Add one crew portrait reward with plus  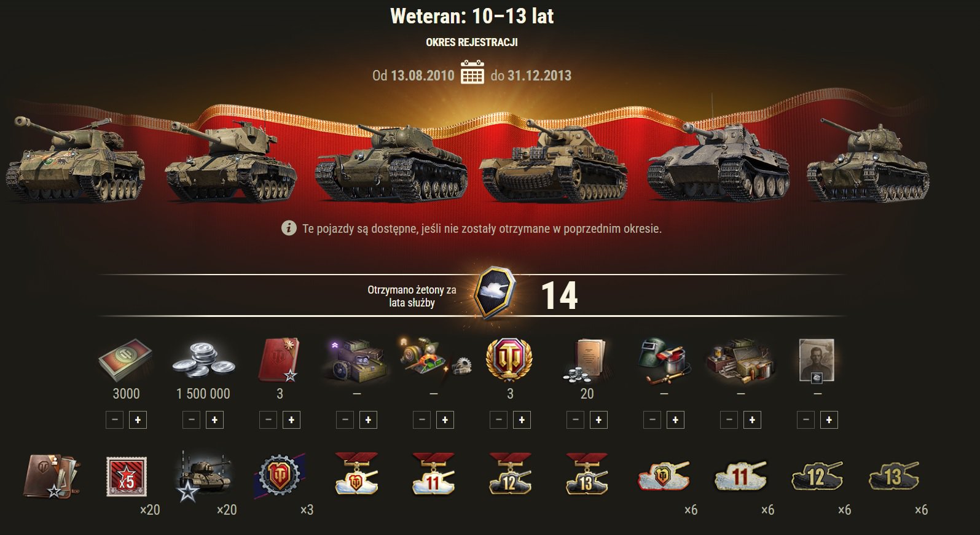pyautogui.click(x=829, y=420)
